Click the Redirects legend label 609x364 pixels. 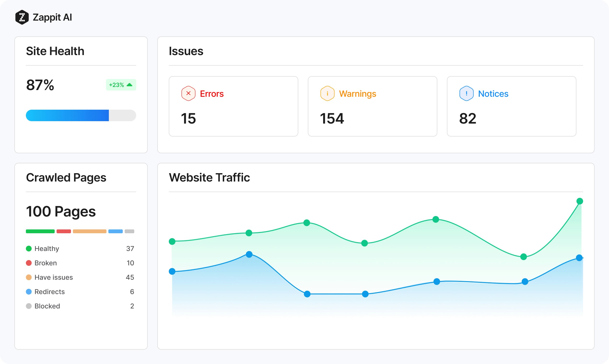(49, 292)
